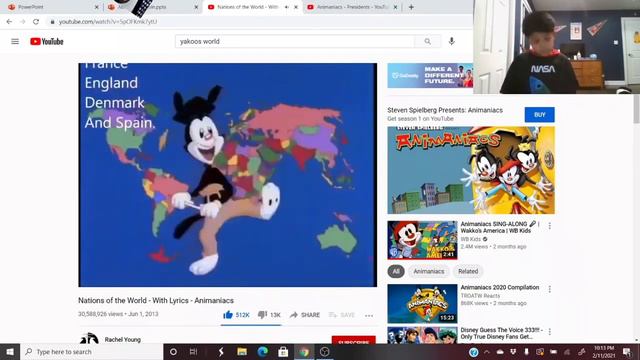Open options for Wakko's America video
This screenshot has width=640, height=360.
550,226
